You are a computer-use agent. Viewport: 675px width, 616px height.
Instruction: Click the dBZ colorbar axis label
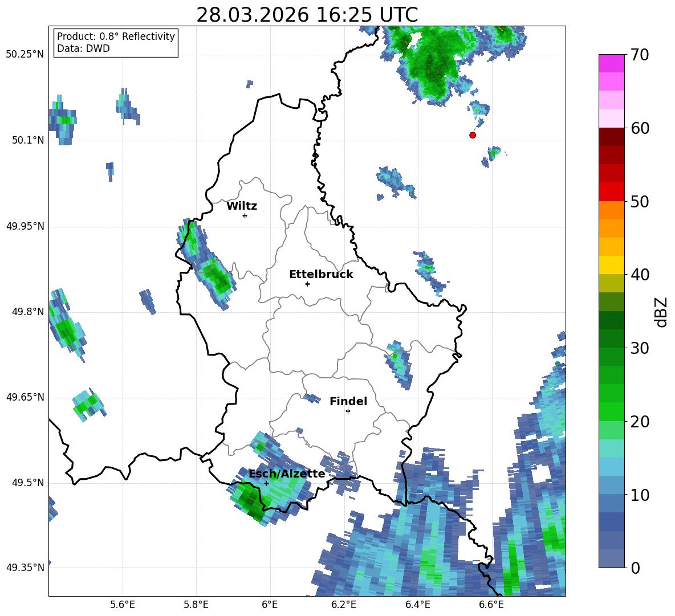pyautogui.click(x=661, y=312)
